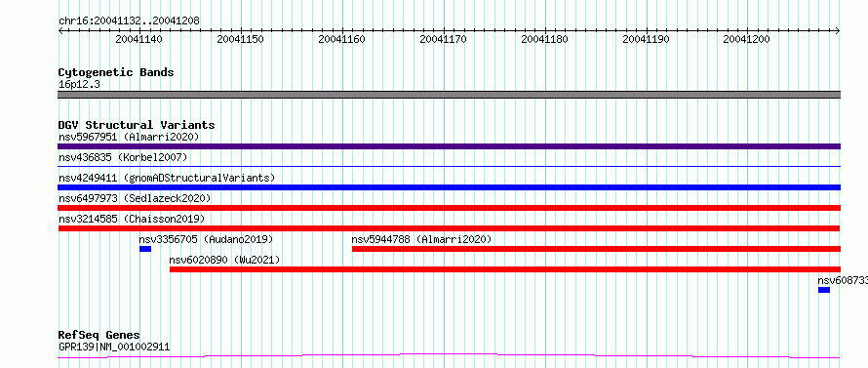The image size is (868, 368).
Task: Select variant label nsv436835 (Korbel2007)
Action: (123, 157)
